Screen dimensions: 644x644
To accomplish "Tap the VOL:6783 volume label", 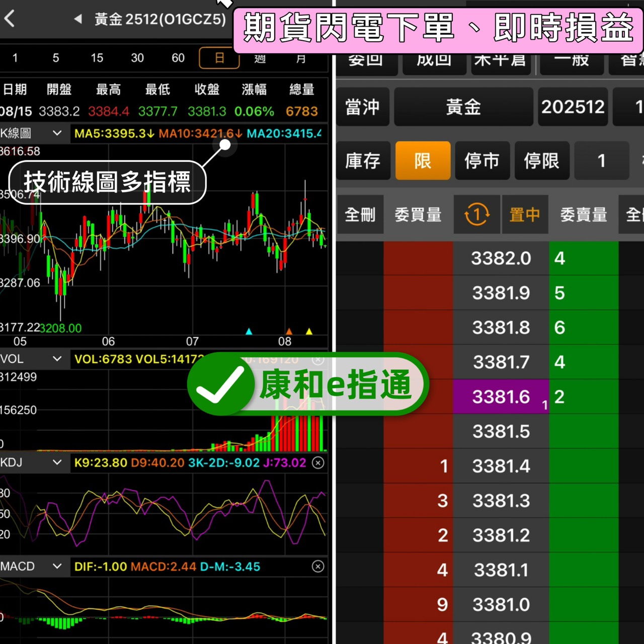I will point(103,359).
